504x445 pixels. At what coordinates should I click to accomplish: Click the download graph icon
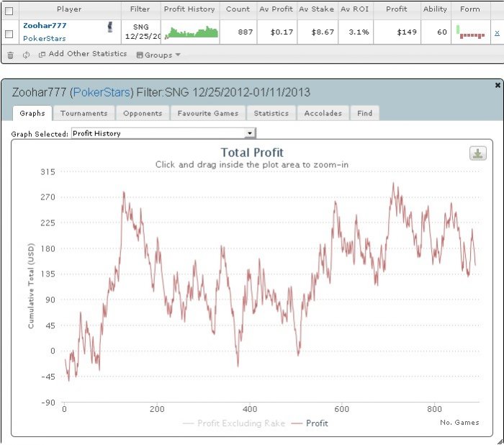(477, 153)
